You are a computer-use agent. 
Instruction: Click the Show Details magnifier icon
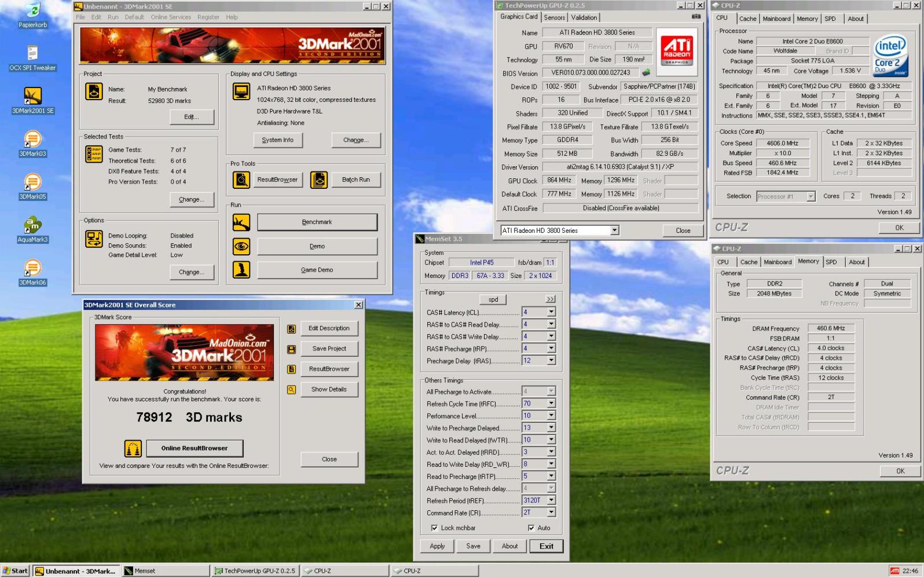point(291,390)
